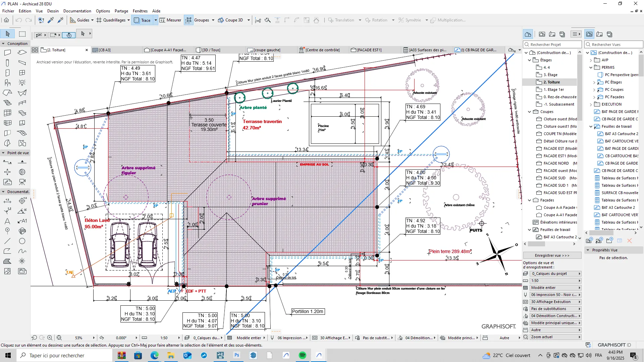The height and width of the screenshot is (362, 644).
Task: Open the Groupes dropdown arrow
Action: click(x=213, y=20)
